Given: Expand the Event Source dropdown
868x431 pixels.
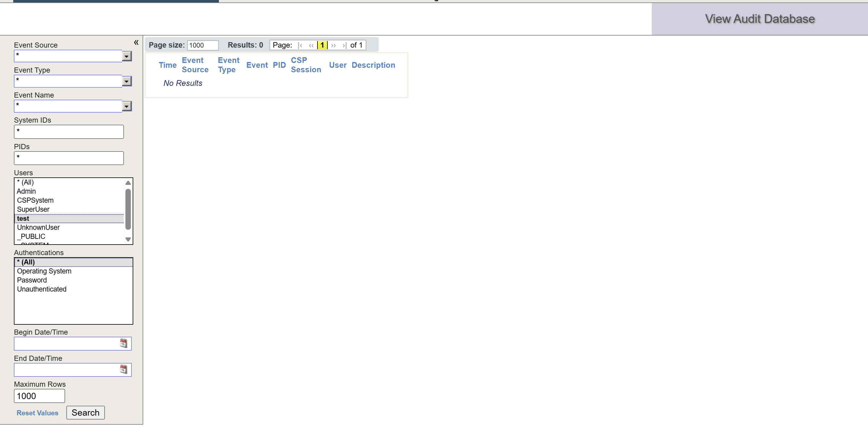Looking at the screenshot, I should pyautogui.click(x=127, y=56).
